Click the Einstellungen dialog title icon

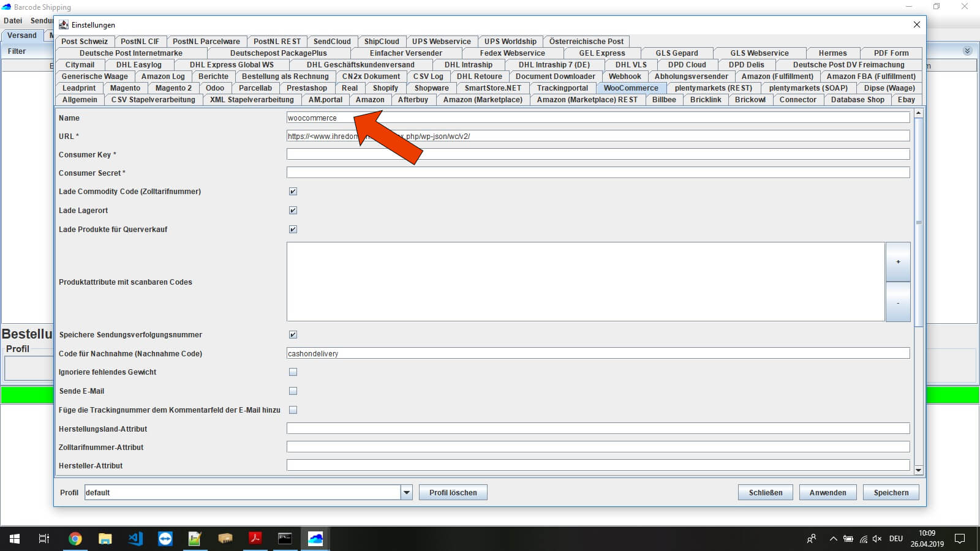(64, 25)
